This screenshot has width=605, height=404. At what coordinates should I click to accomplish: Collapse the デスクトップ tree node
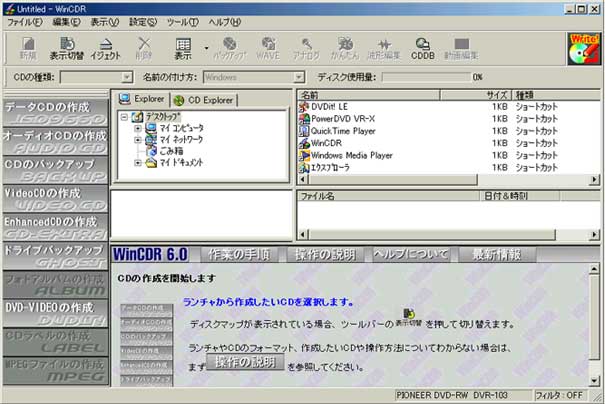click(x=124, y=117)
